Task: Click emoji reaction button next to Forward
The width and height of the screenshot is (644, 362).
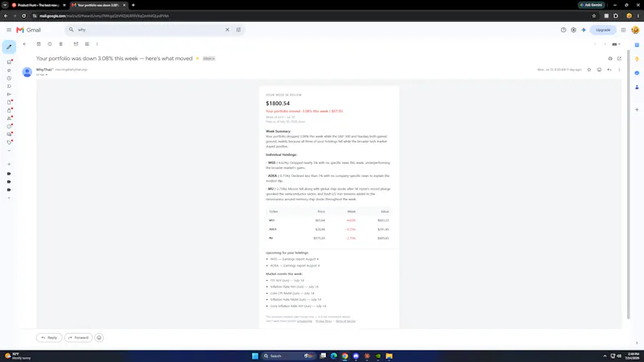Action: point(99,338)
